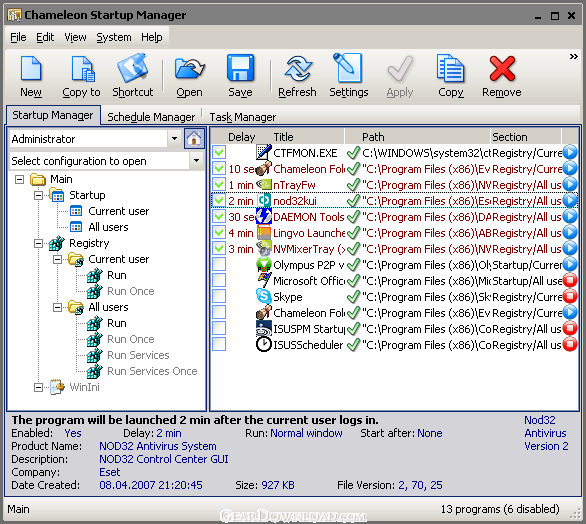Switch to Schedule Manager tab
This screenshot has height=524, width=586.
coord(151,117)
